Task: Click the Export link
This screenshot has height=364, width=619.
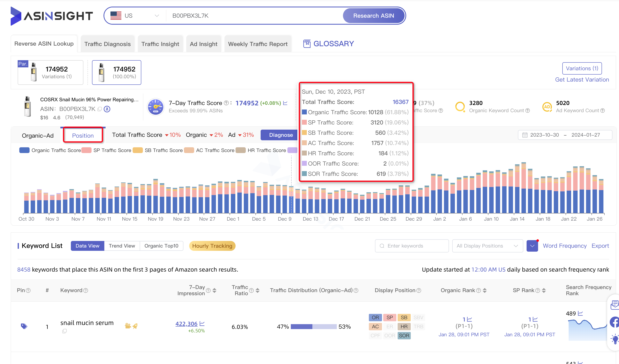Action: point(600,246)
